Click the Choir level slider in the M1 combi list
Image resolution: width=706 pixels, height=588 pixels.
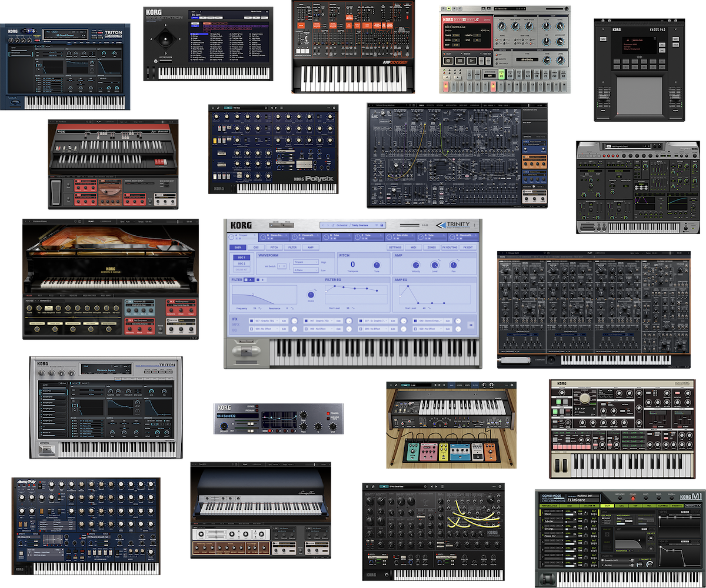[570, 514]
